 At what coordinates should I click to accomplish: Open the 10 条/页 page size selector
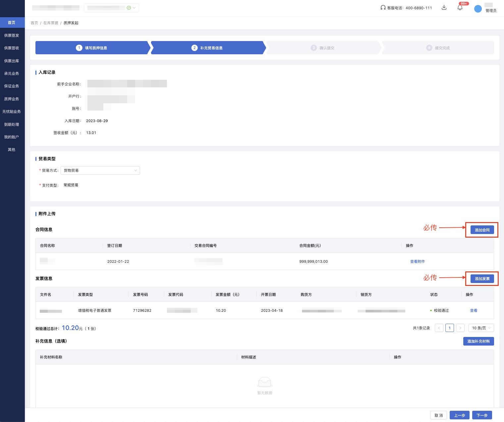[x=481, y=328]
